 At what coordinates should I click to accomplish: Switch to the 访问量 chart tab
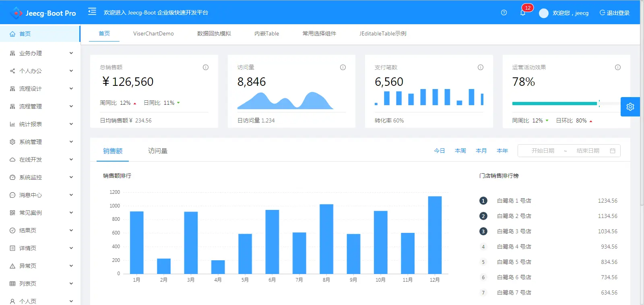click(158, 151)
